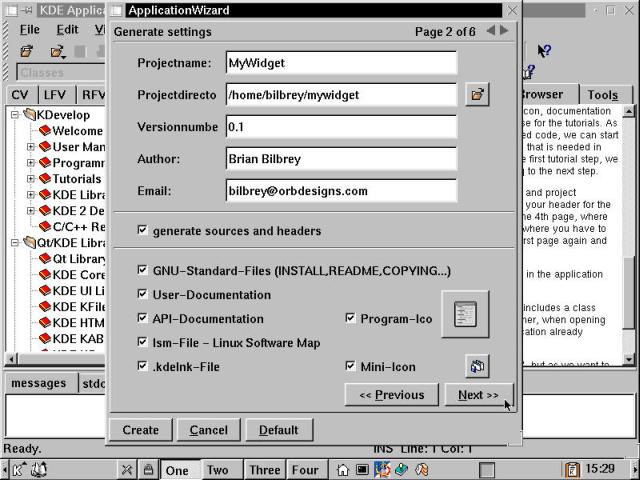Collapse the KDevelop tree root
The image size is (640, 480).
15,115
